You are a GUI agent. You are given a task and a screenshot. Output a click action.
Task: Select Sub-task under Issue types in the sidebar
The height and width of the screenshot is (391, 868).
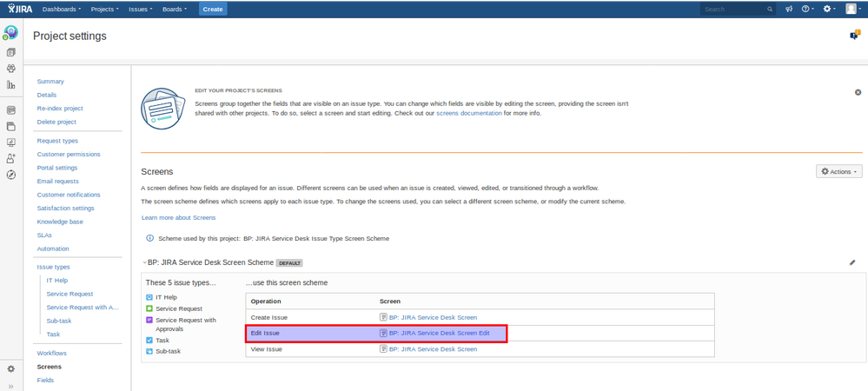coord(59,321)
